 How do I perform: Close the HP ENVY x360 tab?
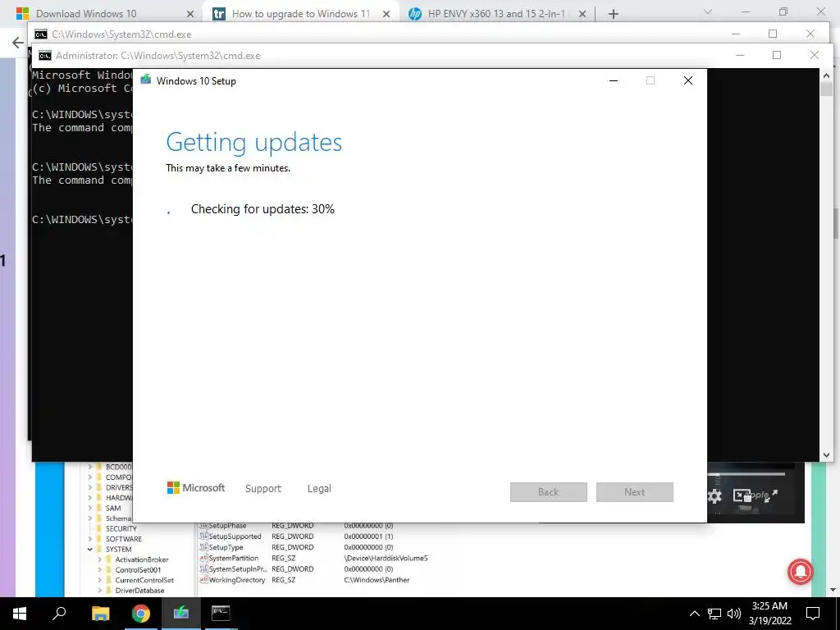click(582, 14)
